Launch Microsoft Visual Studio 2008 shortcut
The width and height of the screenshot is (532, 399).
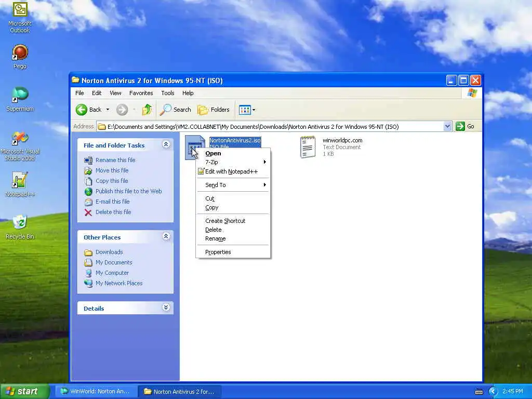click(x=20, y=146)
